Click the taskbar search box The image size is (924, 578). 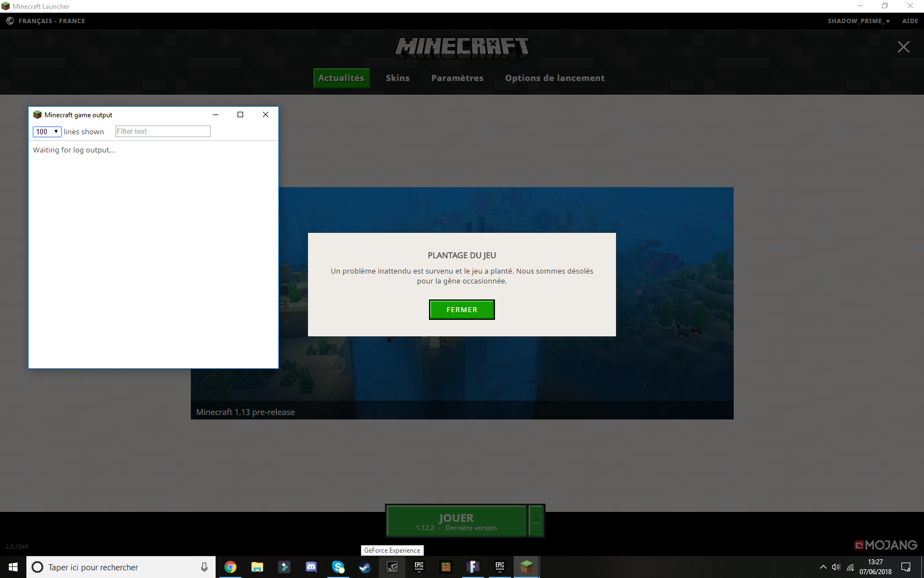(121, 567)
